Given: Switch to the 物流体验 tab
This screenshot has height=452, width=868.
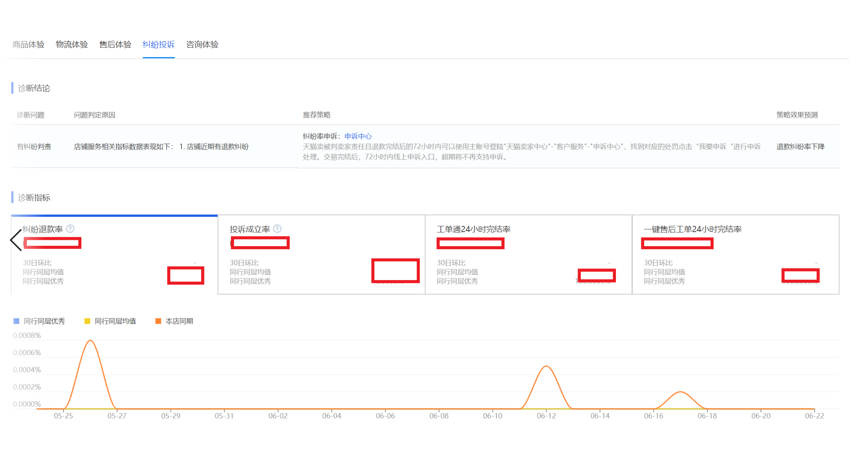Looking at the screenshot, I should pyautogui.click(x=72, y=45).
